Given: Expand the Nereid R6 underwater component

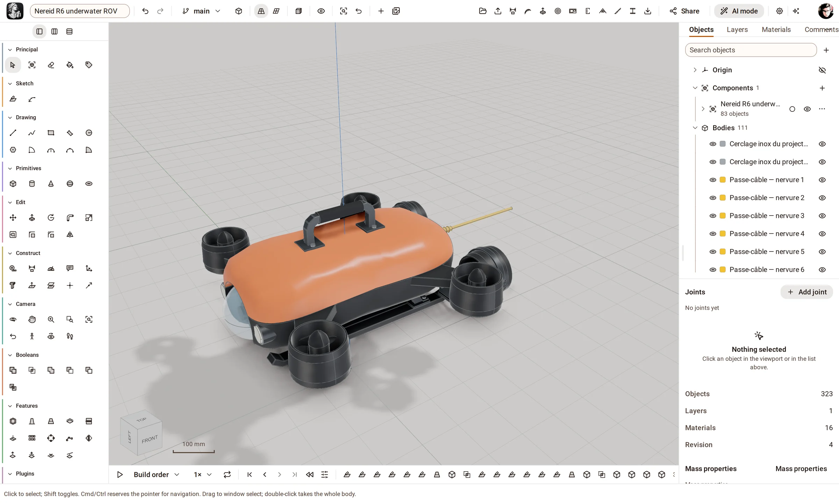Looking at the screenshot, I should (703, 109).
